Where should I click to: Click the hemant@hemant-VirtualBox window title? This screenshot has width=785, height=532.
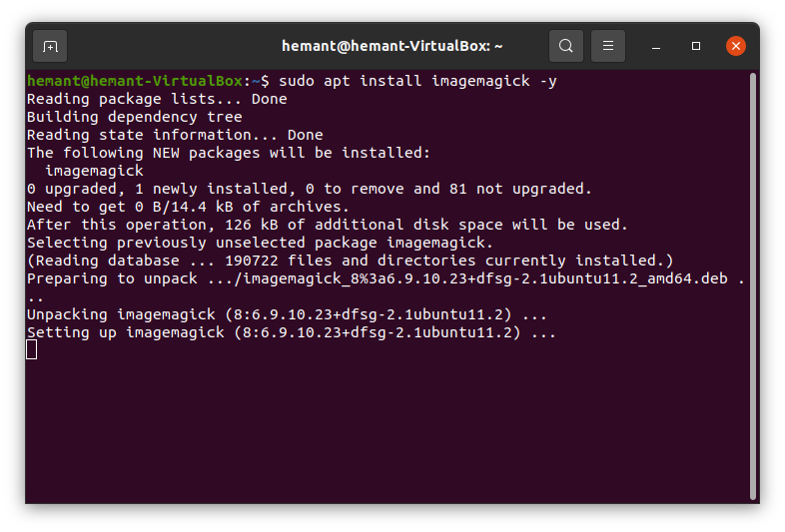tap(392, 46)
